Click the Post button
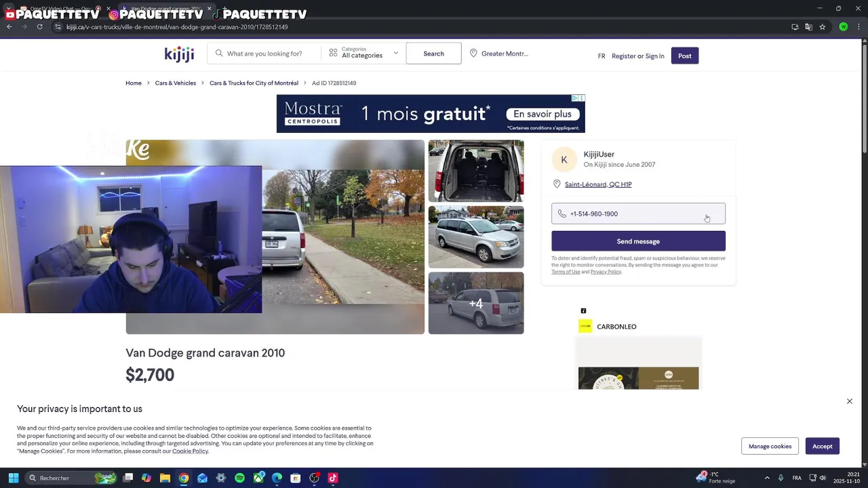Image resolution: width=868 pixels, height=488 pixels. [685, 56]
